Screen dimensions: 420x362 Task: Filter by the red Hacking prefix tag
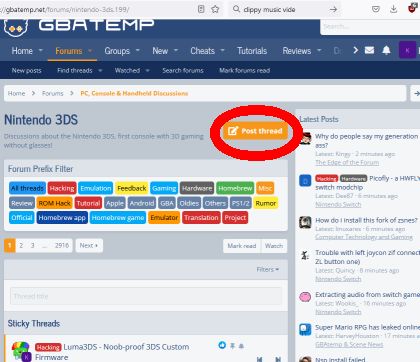62,188
